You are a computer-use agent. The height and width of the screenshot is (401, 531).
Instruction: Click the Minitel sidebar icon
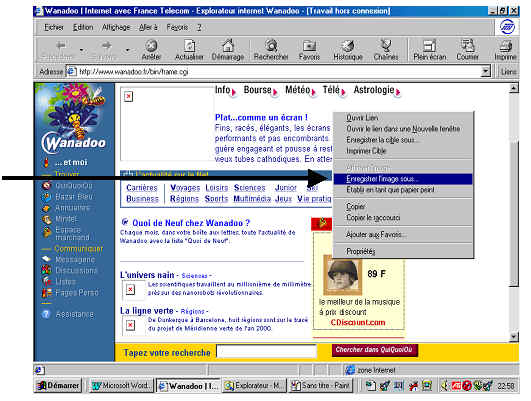pos(46,219)
